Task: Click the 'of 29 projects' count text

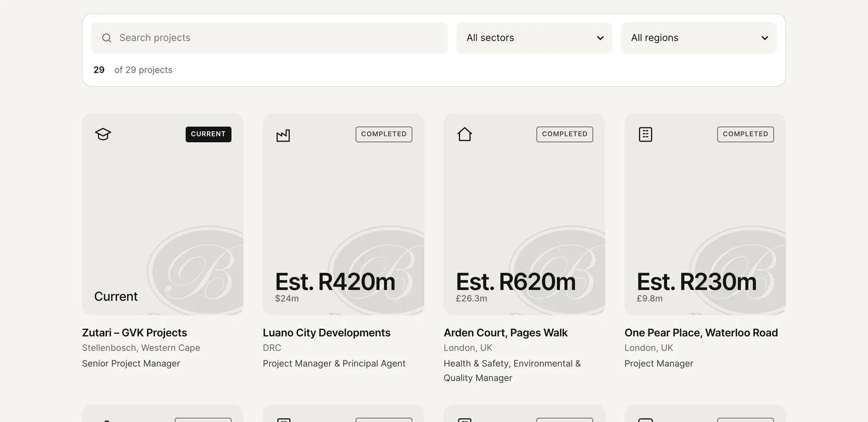Action: (143, 70)
